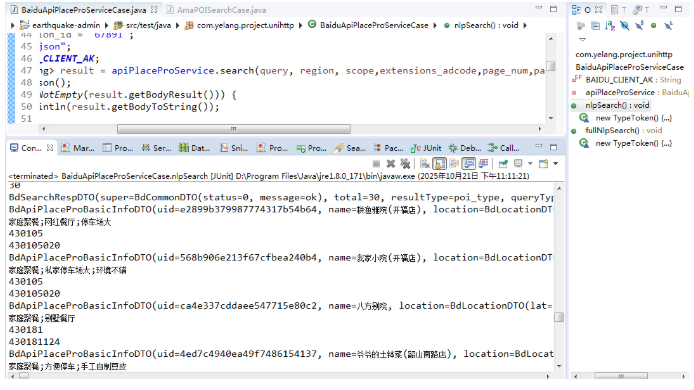Switch to BaiduApiPlaceProServiceCase.java editor tab
Screen dimensions: 694x390
pos(83,10)
